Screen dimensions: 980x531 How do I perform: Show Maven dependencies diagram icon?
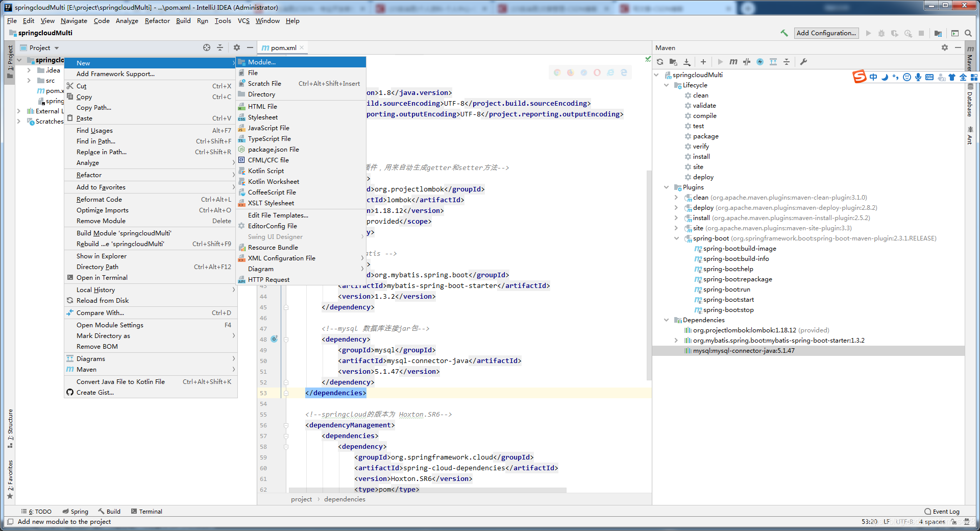tap(773, 62)
